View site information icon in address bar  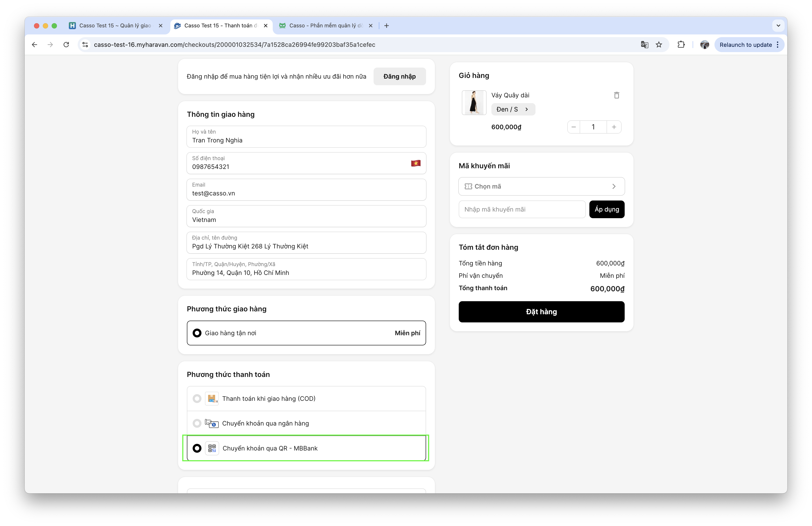tap(85, 45)
